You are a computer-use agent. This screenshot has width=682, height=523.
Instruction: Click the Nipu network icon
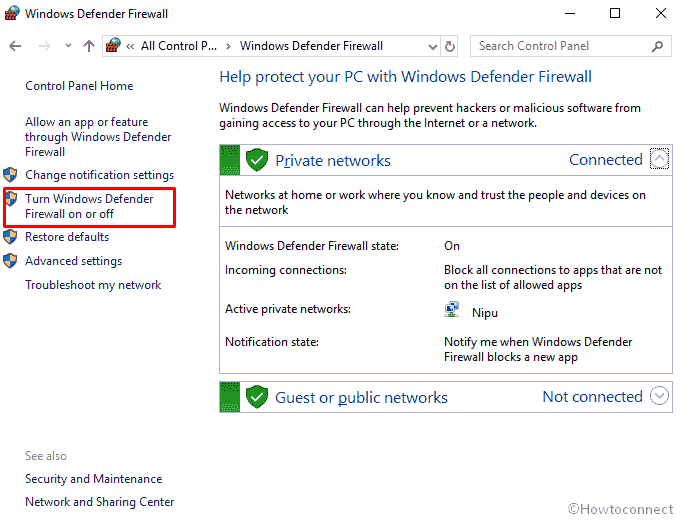click(x=452, y=309)
